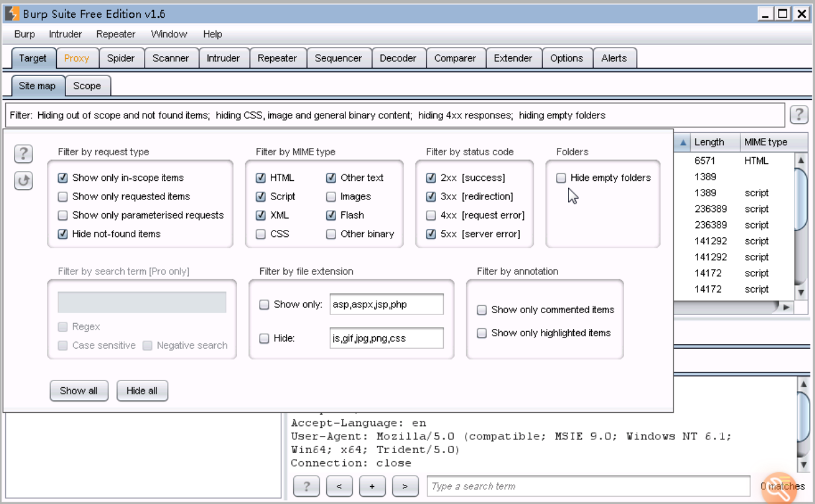Switch to the Repeater tool tab

(x=277, y=58)
